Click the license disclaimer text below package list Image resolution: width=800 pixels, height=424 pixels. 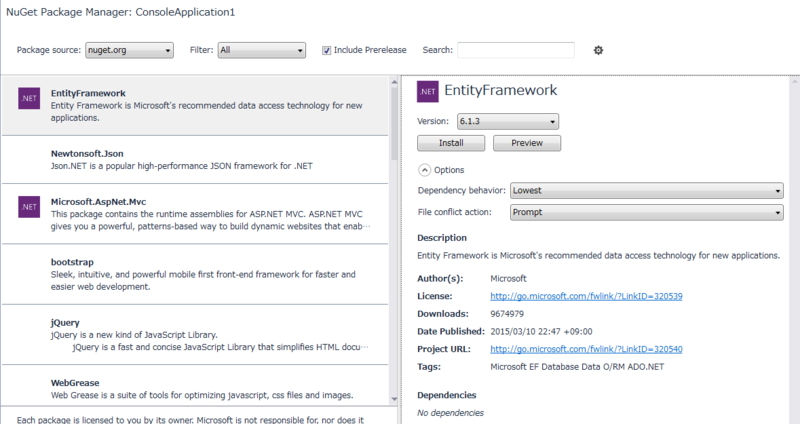click(190, 420)
